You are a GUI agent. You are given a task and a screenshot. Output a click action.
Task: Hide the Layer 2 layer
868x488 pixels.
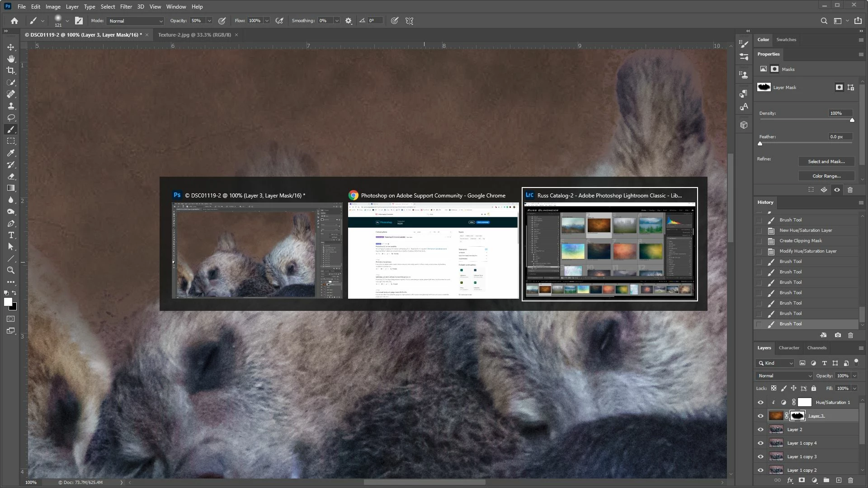coord(760,430)
